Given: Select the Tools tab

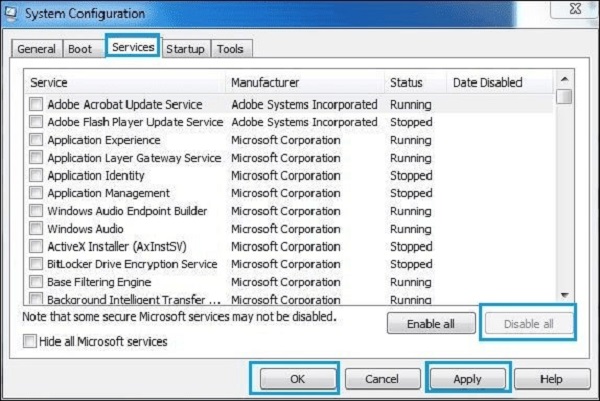Looking at the screenshot, I should point(230,48).
